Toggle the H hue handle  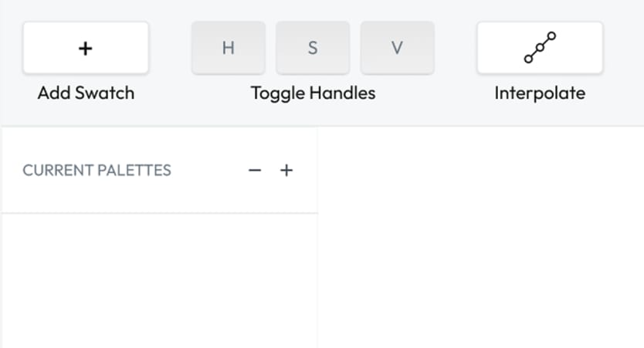[229, 48]
